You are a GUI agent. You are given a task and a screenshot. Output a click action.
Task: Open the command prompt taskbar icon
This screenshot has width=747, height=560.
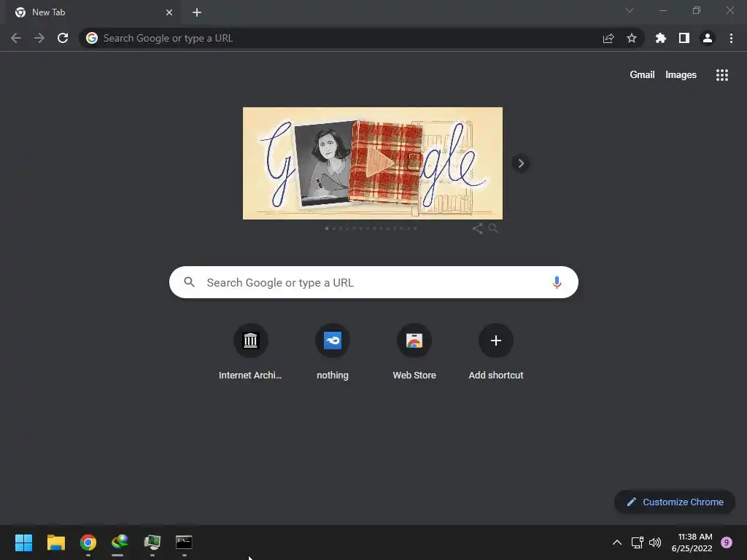click(x=184, y=542)
